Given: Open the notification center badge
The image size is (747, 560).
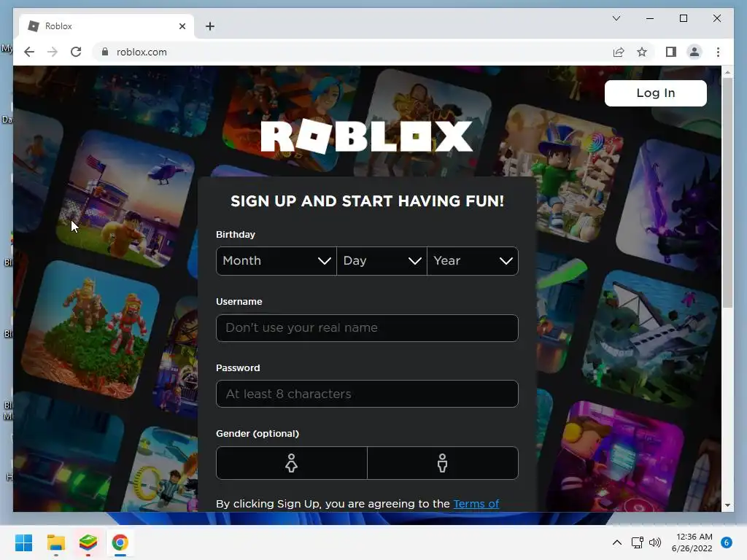Looking at the screenshot, I should click(x=727, y=542).
